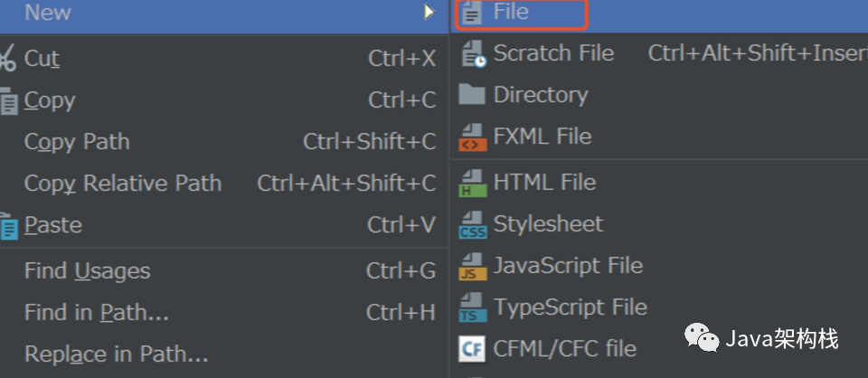Choose Cut from the context menu
Image resolution: width=868 pixels, height=378 pixels.
click(x=42, y=59)
